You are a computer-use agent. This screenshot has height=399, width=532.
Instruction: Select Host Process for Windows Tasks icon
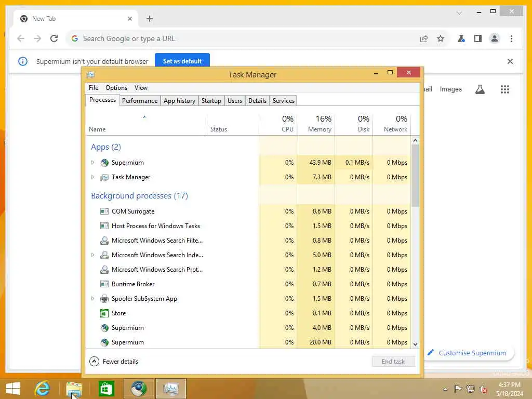pyautogui.click(x=104, y=226)
